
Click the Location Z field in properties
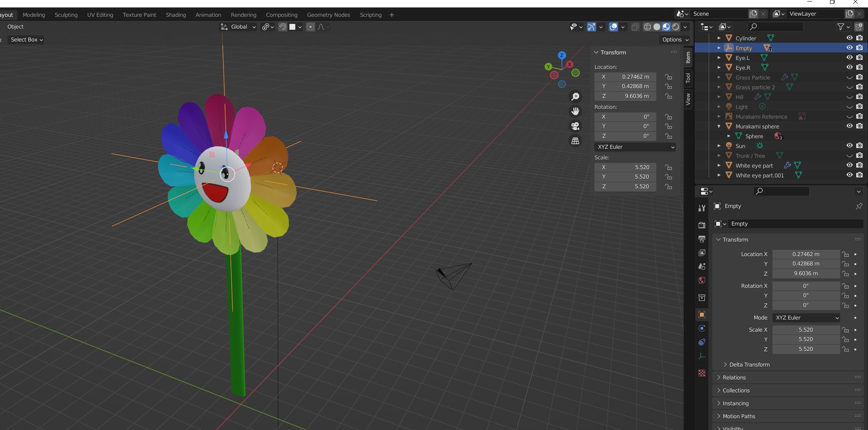pyautogui.click(x=806, y=273)
